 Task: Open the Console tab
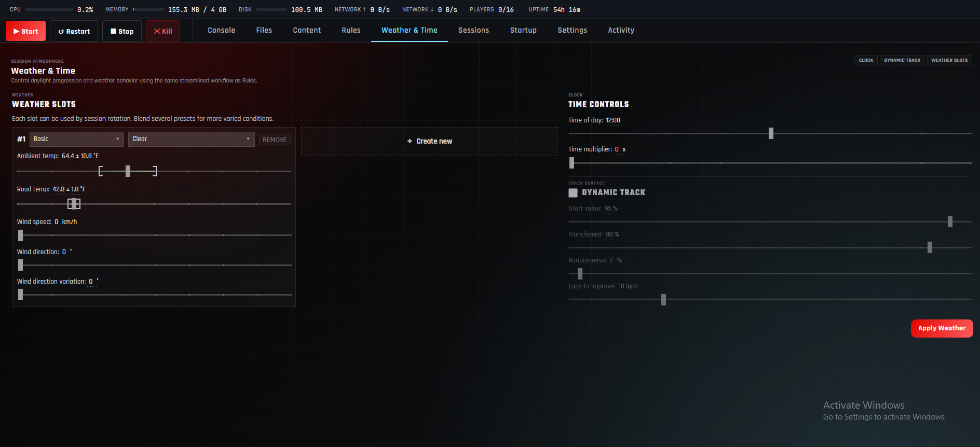222,30
